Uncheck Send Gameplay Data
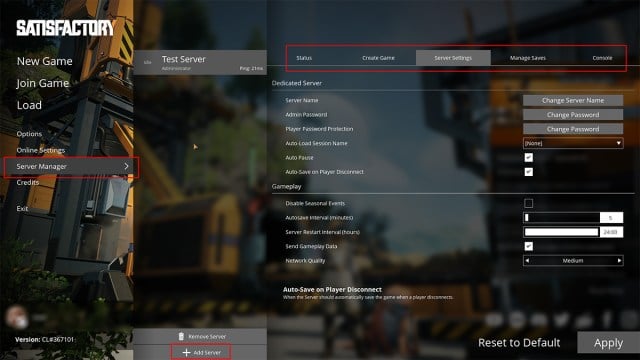 pyautogui.click(x=529, y=246)
